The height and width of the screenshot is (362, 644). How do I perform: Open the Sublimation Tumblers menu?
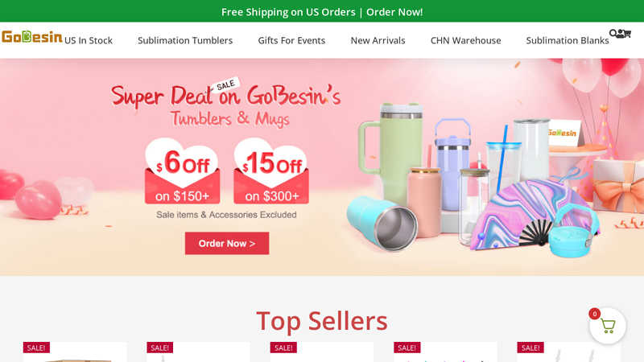pyautogui.click(x=185, y=40)
